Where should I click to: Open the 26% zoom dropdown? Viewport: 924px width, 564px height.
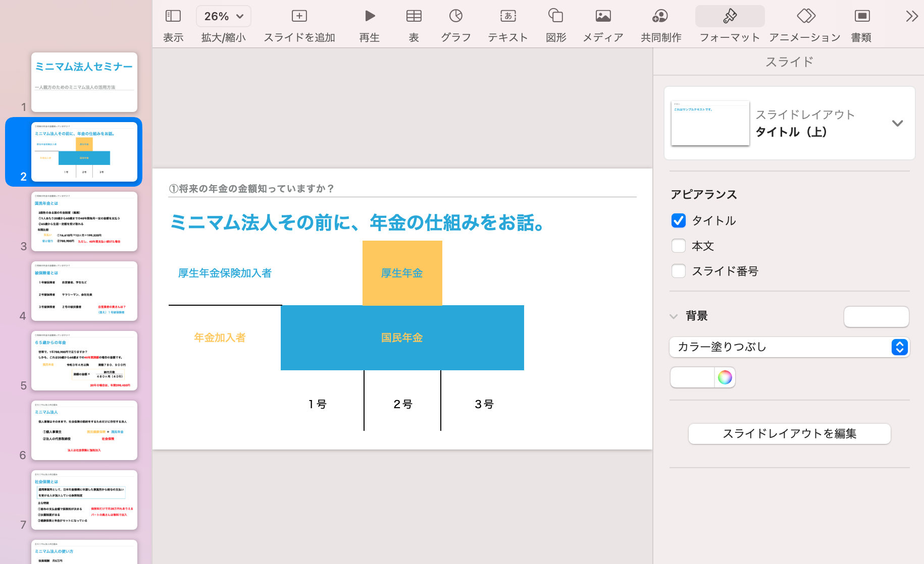(x=224, y=16)
